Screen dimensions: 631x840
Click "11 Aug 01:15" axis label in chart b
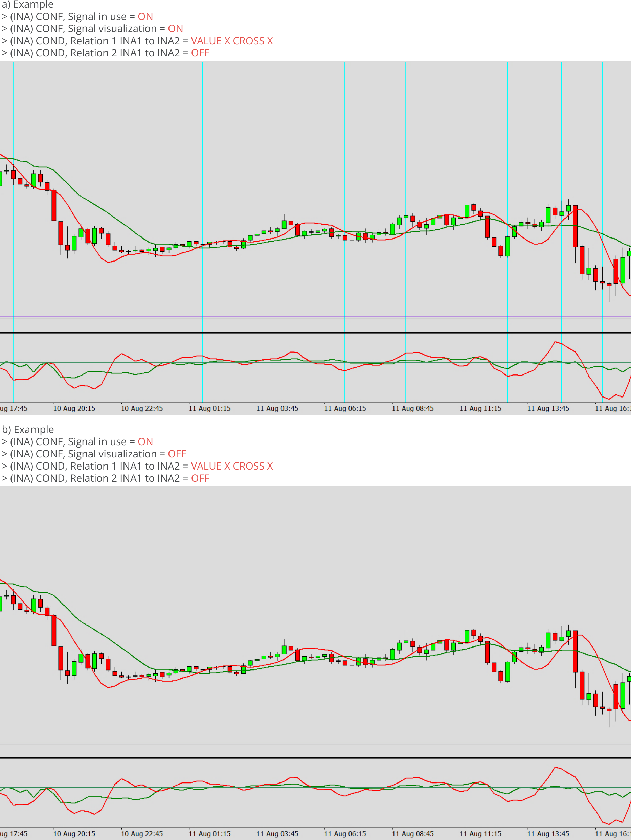(210, 834)
